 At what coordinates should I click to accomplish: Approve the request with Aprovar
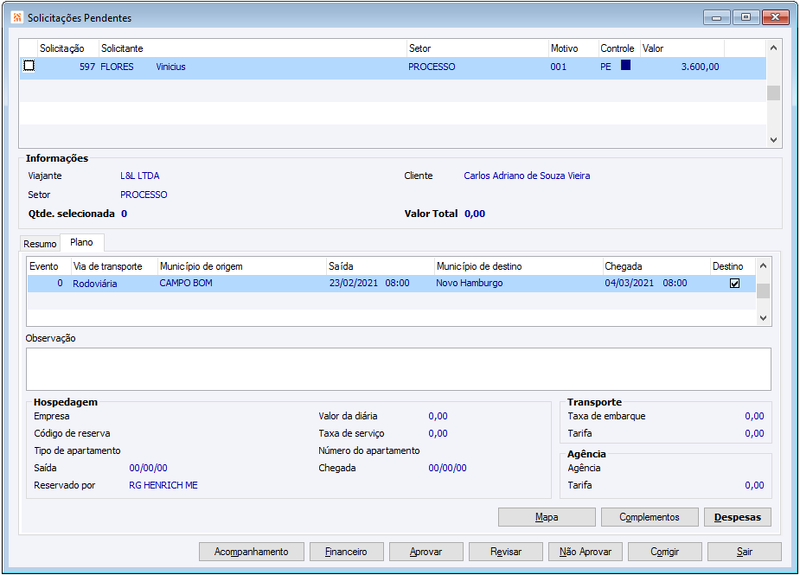coord(426,552)
